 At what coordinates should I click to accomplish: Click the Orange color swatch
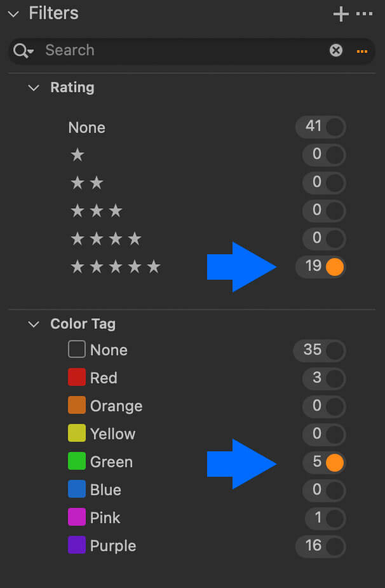[x=77, y=406]
